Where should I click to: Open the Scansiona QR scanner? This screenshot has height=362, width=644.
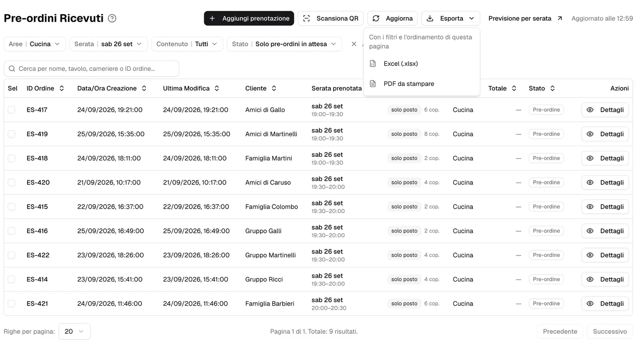pyautogui.click(x=331, y=19)
